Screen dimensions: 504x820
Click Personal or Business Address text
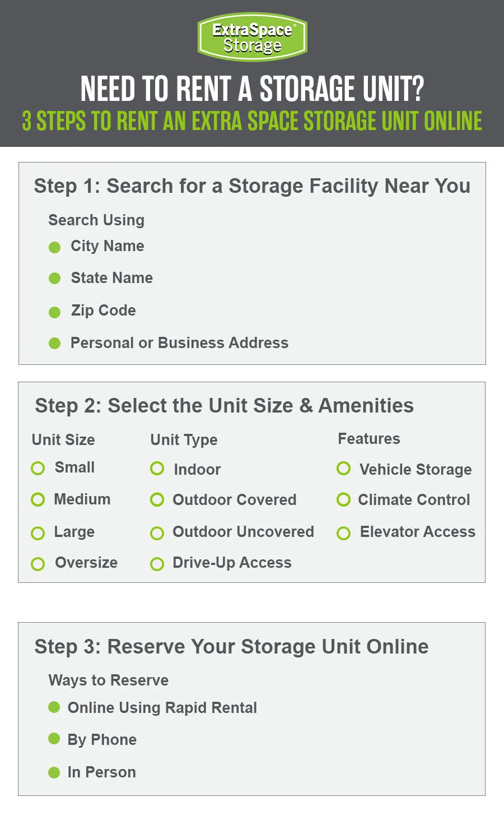179,343
